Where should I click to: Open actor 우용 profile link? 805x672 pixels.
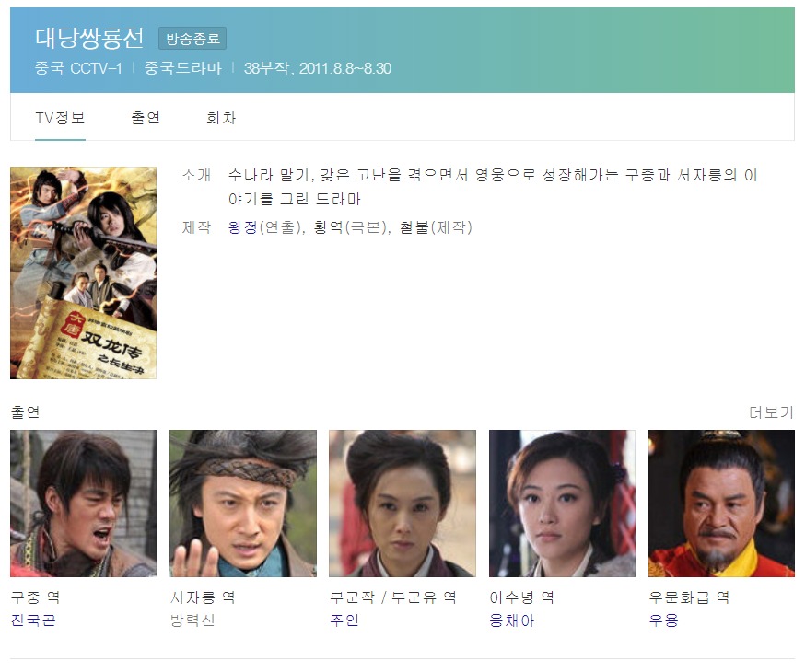click(664, 620)
